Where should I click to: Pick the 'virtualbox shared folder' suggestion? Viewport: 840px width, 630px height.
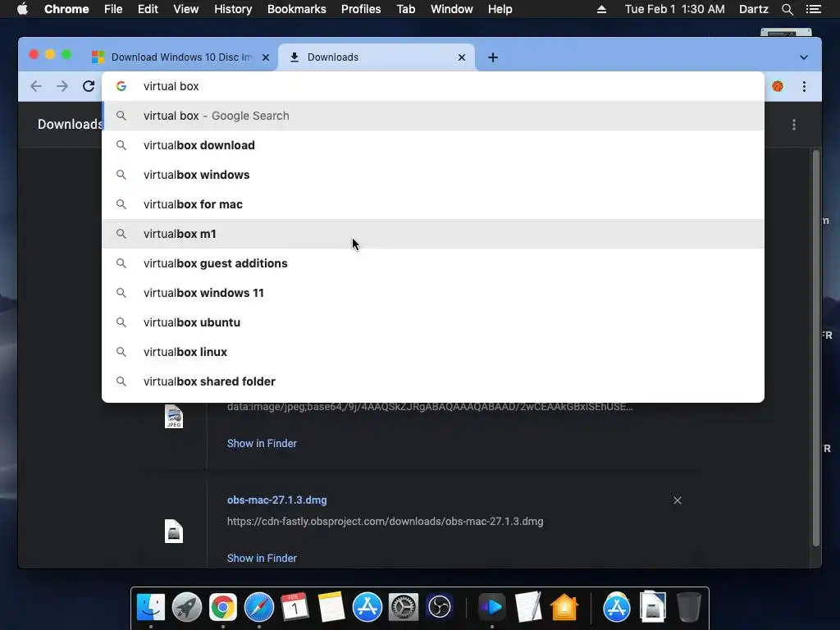coord(433,381)
